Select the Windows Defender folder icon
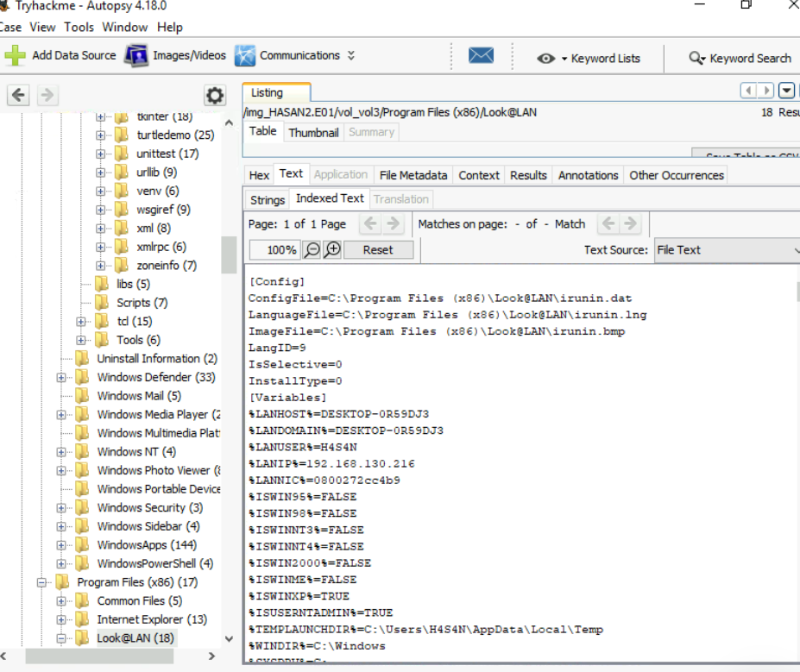 click(x=82, y=377)
